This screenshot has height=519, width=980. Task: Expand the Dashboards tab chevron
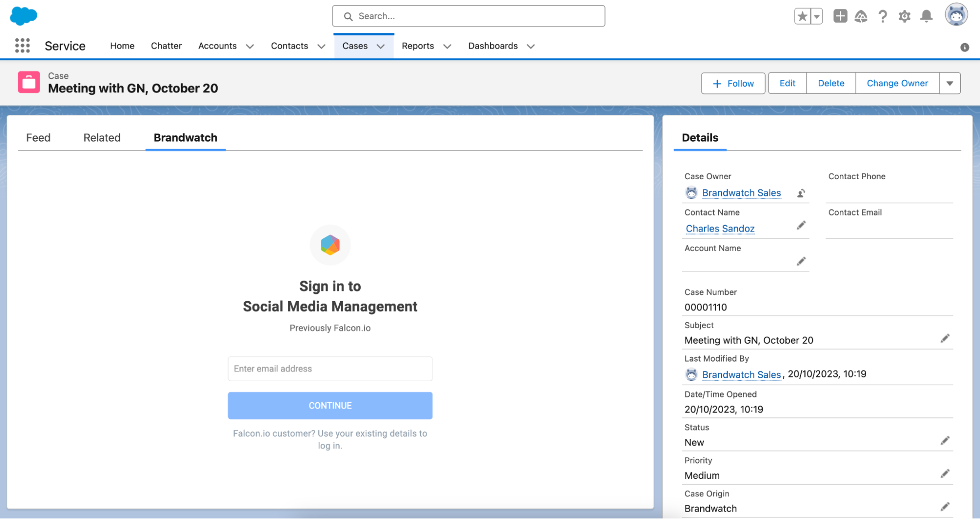click(530, 47)
